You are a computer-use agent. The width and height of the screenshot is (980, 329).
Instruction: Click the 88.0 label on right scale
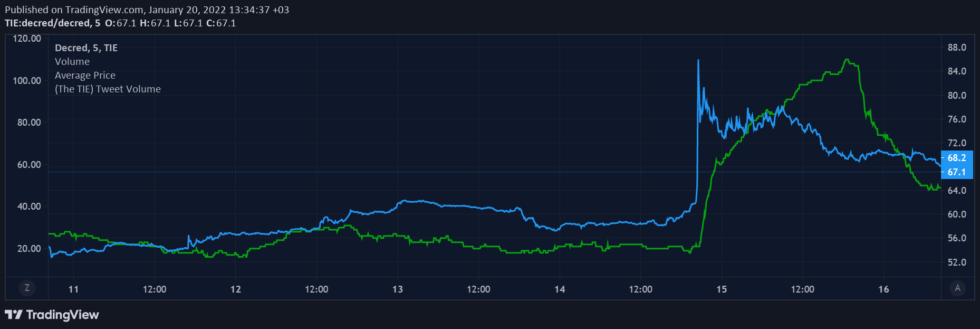[957, 48]
